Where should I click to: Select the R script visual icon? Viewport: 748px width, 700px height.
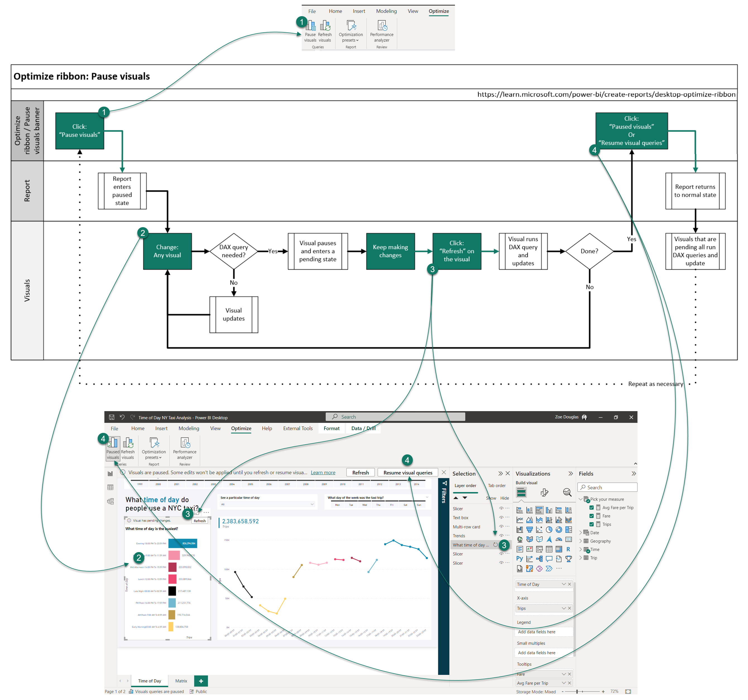point(568,549)
